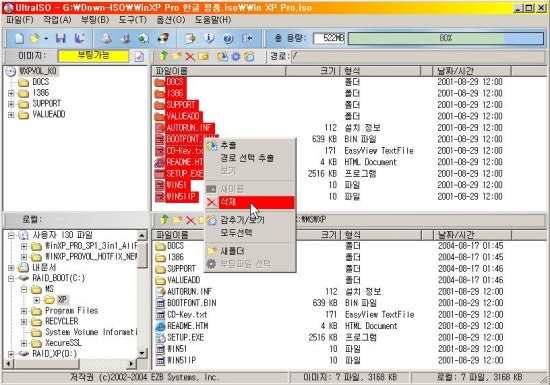550x385 pixels.
Task: Click the red X delete icon in image pane
Action: (190, 56)
